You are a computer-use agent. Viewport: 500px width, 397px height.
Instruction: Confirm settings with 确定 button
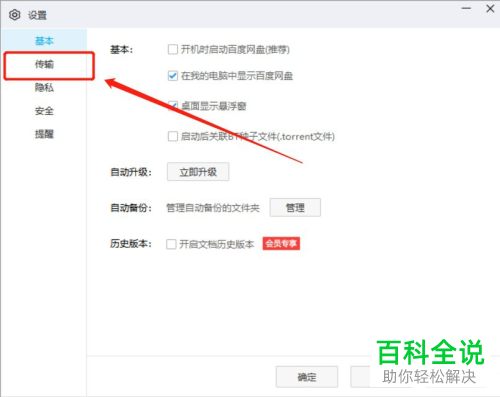coord(307,377)
